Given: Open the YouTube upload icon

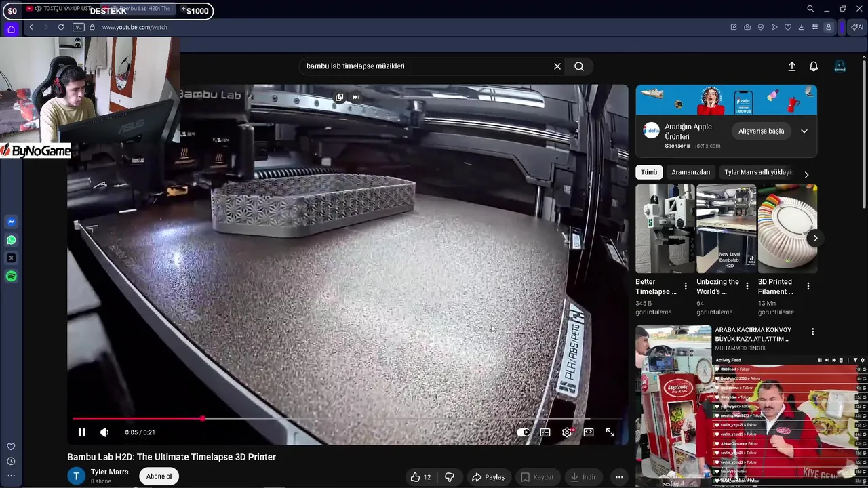Looking at the screenshot, I should (791, 66).
